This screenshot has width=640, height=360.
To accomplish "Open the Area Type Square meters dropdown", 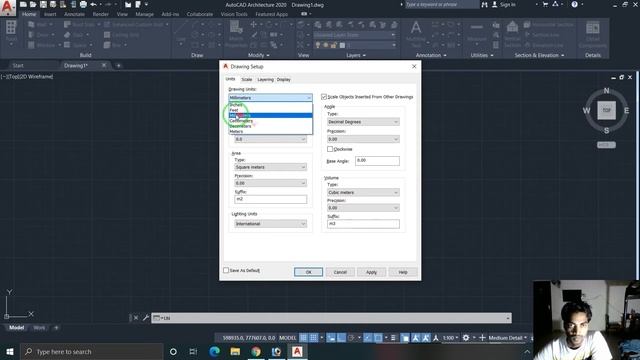I will coord(270,167).
